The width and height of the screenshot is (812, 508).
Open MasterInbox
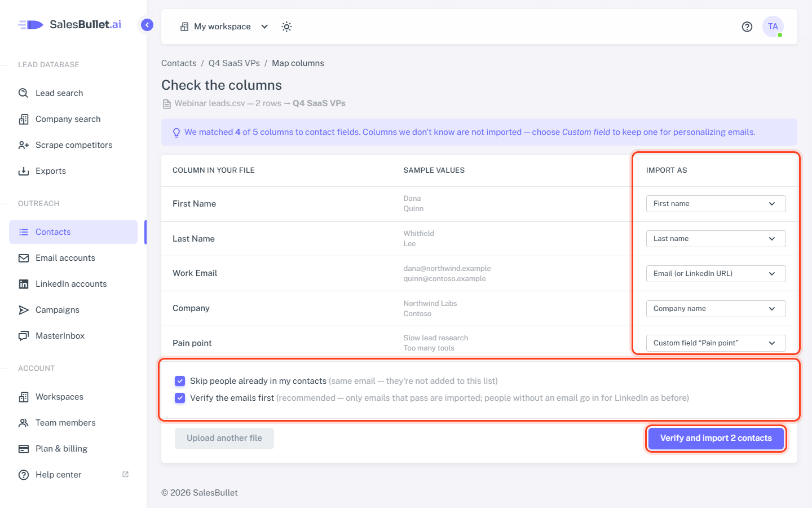[73, 336]
